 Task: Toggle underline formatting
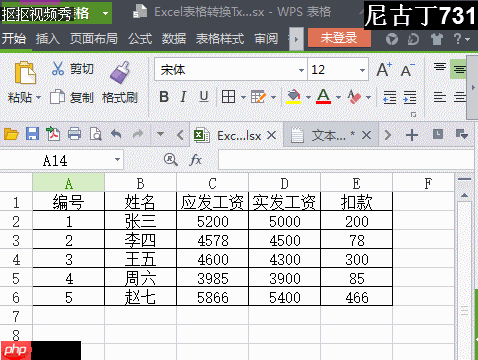[x=204, y=97]
